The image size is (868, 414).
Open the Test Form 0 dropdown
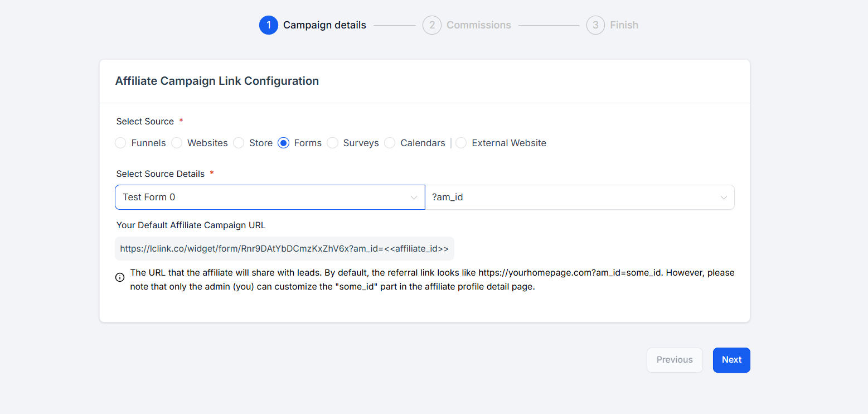270,198
